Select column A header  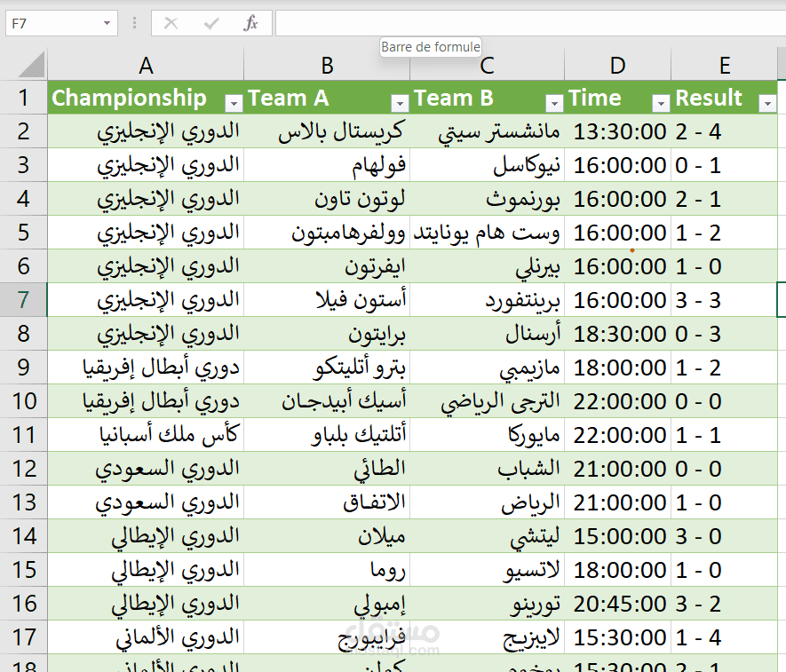146,65
